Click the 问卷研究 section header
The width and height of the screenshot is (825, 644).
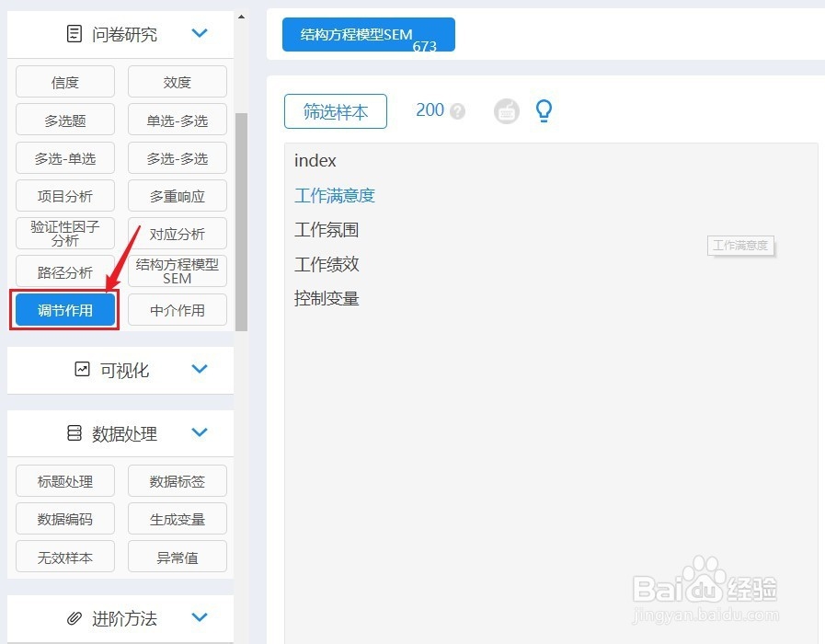[120, 34]
